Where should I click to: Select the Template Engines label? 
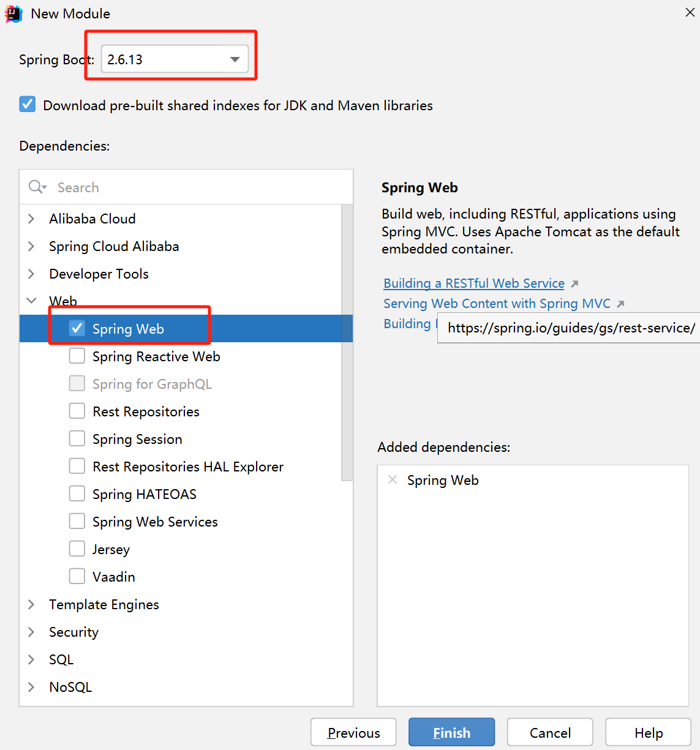pyautogui.click(x=104, y=605)
